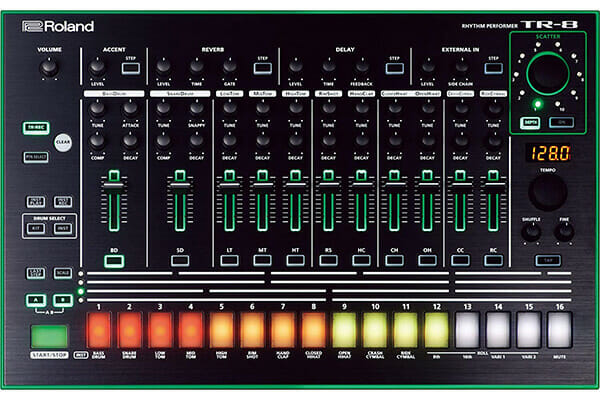This screenshot has height=400, width=600.
Task: Toggle the Delay STEP button
Action: click(x=395, y=69)
